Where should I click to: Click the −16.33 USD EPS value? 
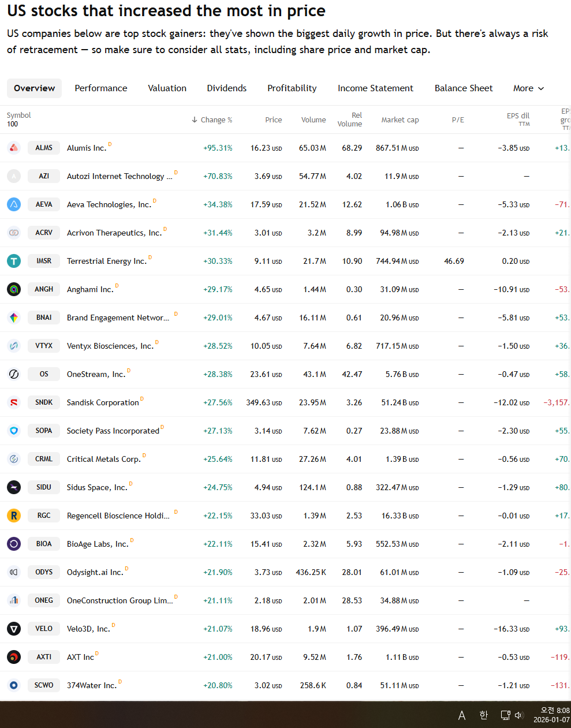tap(512, 629)
